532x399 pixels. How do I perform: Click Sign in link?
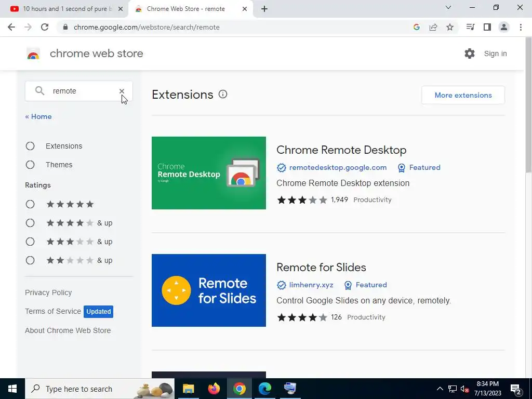tap(495, 54)
